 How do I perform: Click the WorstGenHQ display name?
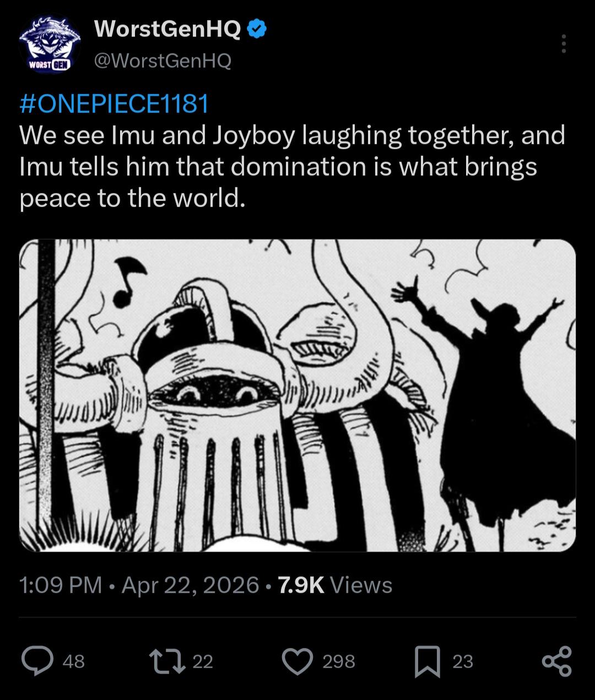point(167,29)
